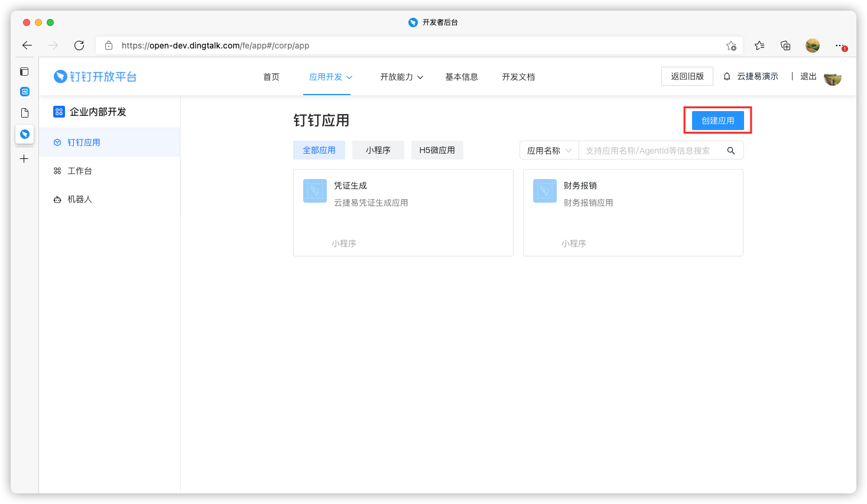Image resolution: width=867 pixels, height=504 pixels.
Task: Select the blue pinned tab in sidebar
Action: pyautogui.click(x=24, y=92)
